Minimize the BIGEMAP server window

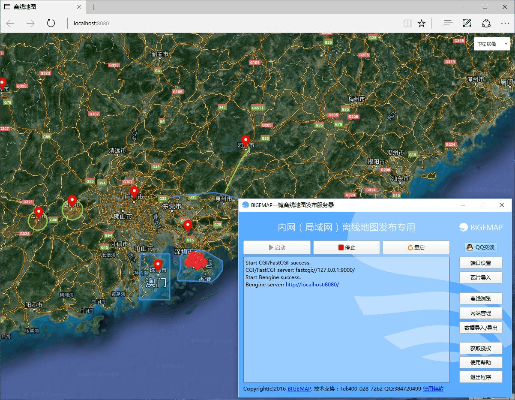click(463, 205)
